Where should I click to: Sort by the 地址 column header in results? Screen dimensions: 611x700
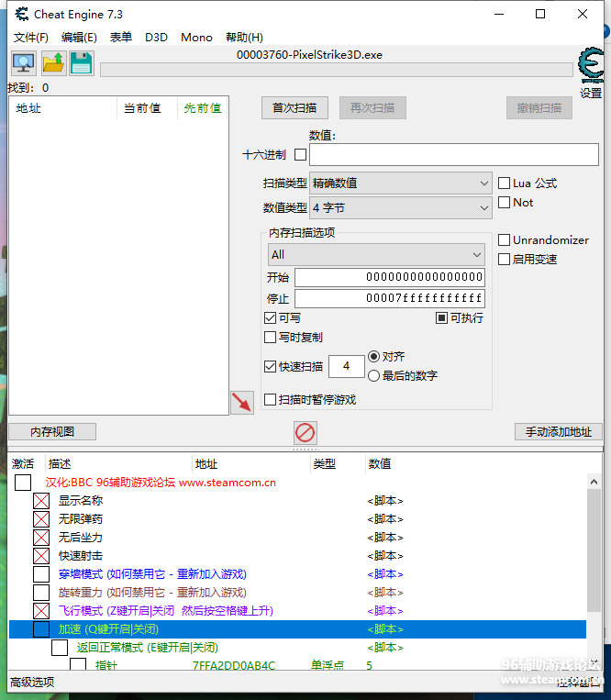pyautogui.click(x=63, y=108)
